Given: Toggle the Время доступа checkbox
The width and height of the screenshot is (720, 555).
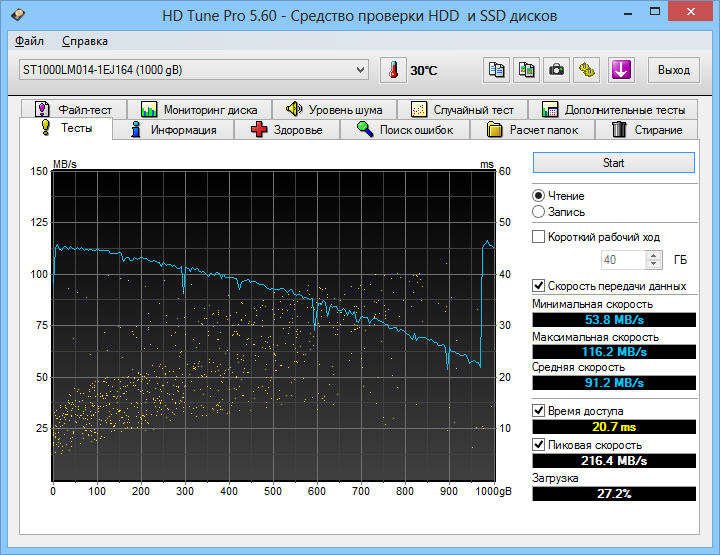Looking at the screenshot, I should 539,411.
